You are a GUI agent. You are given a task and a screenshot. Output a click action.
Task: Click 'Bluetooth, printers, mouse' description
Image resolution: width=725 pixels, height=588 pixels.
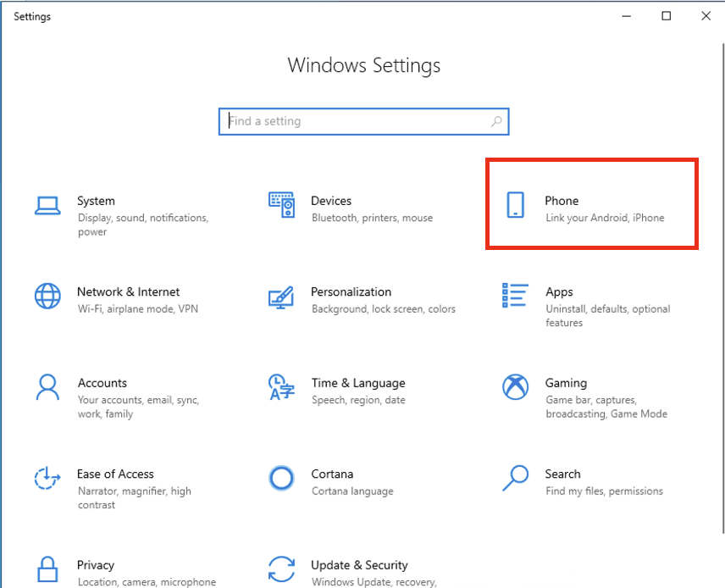tap(372, 218)
